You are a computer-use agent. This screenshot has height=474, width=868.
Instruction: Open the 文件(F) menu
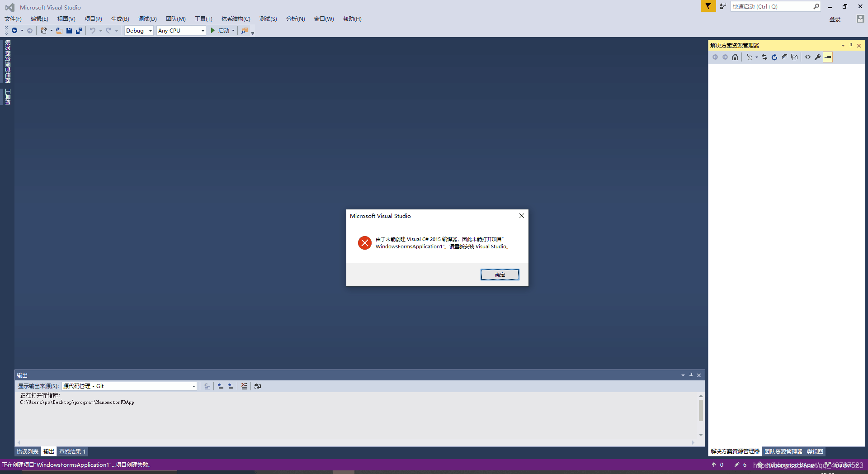point(13,19)
